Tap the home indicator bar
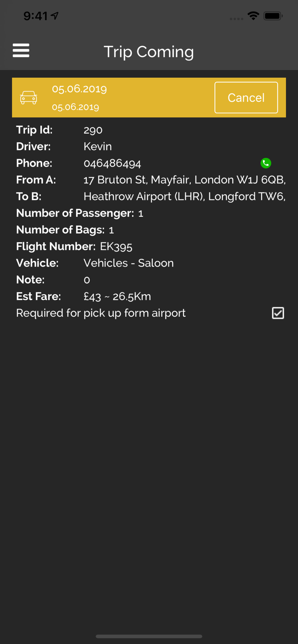The image size is (298, 644). [149, 636]
